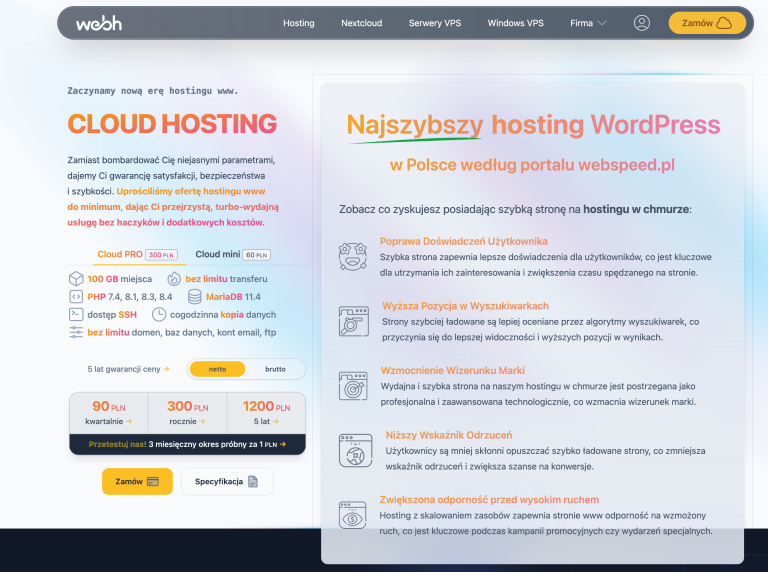Open the Nextcloud menu item
Viewport: 768px width, 572px height.
click(x=361, y=23)
